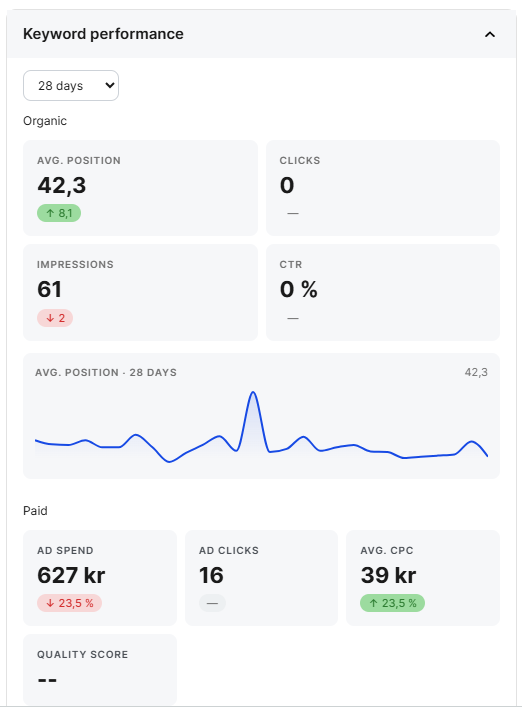Click the CTR value 0 %
Screen dimensions: 522x715
(x=299, y=289)
